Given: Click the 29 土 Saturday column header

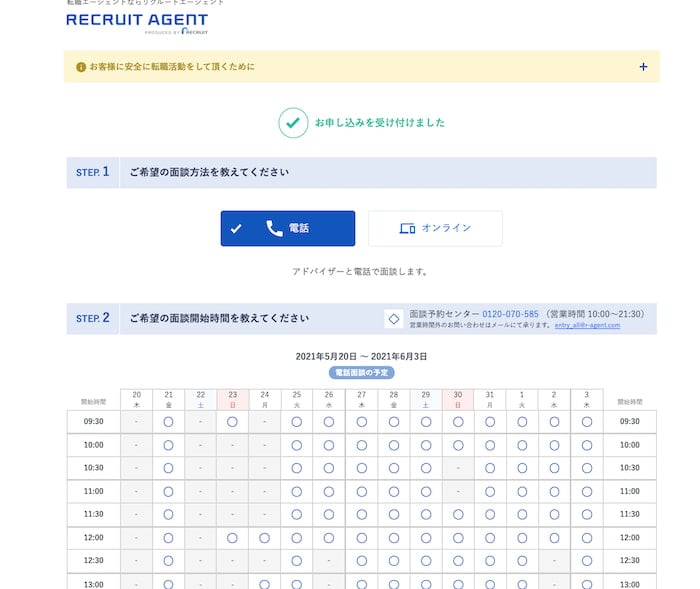Looking at the screenshot, I should (426, 400).
